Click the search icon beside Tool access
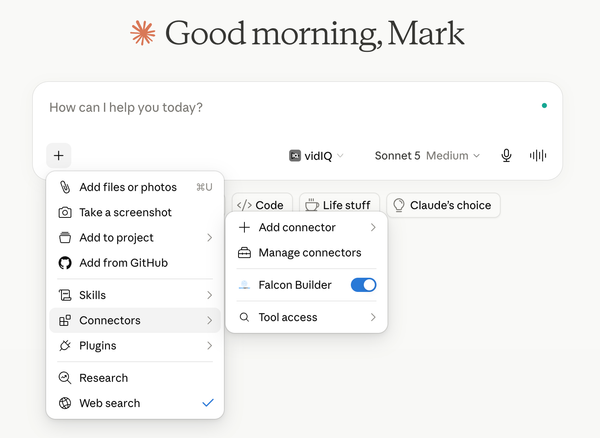The height and width of the screenshot is (438, 600). pos(244,317)
